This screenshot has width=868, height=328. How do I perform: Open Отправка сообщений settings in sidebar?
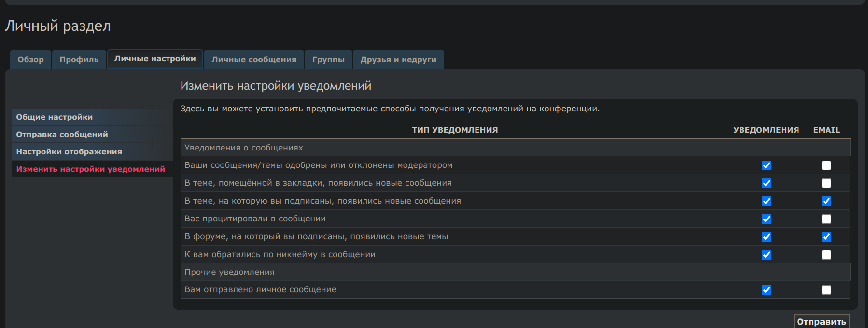(62, 135)
